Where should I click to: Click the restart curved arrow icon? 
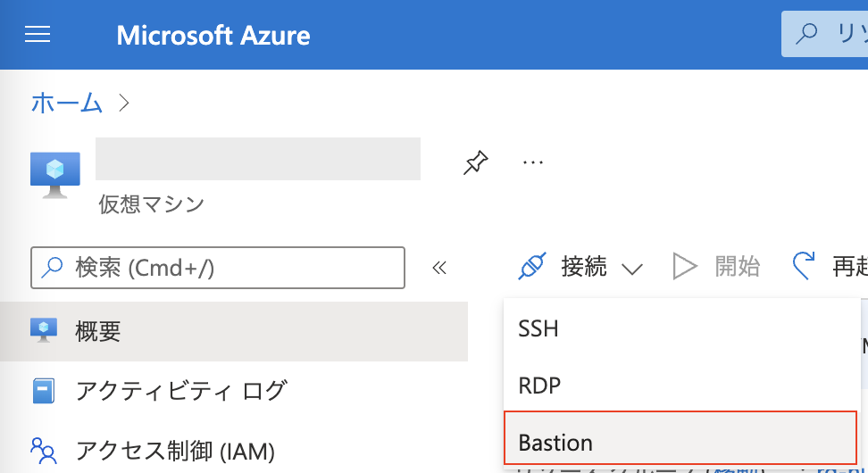pyautogui.click(x=803, y=266)
